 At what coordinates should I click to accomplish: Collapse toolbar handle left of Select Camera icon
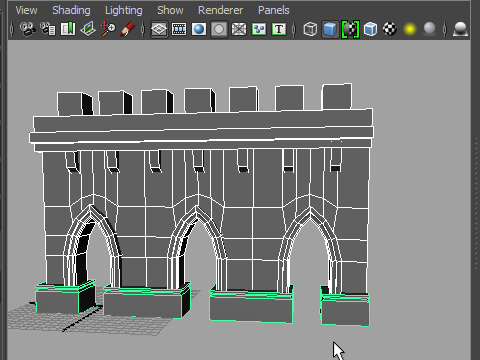point(12,29)
